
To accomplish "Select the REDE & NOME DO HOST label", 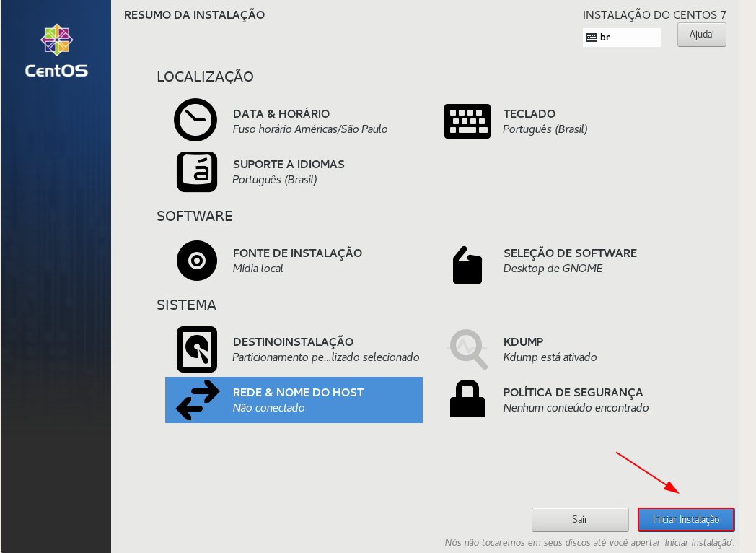I will tap(299, 393).
